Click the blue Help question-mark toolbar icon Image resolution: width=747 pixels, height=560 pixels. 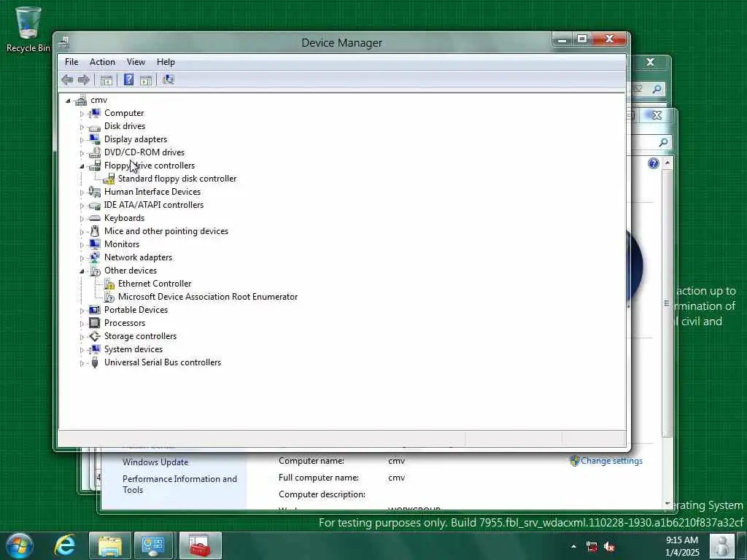pos(128,79)
